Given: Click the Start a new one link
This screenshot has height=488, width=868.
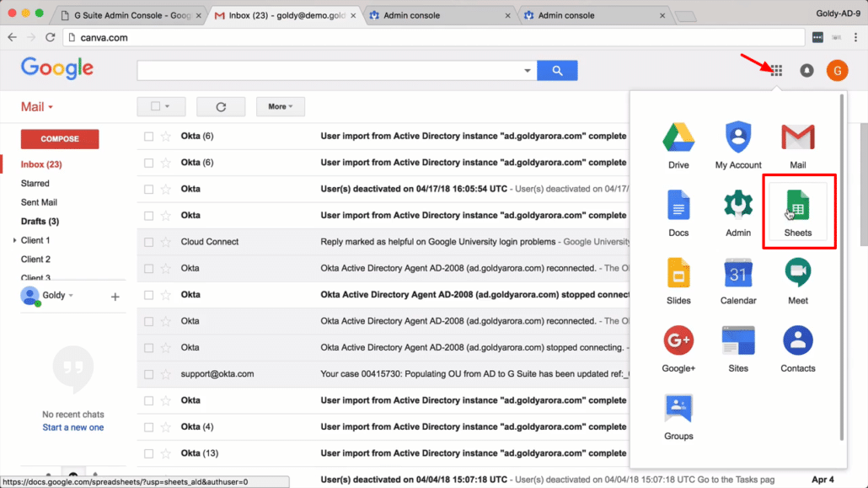Looking at the screenshot, I should coord(73,427).
